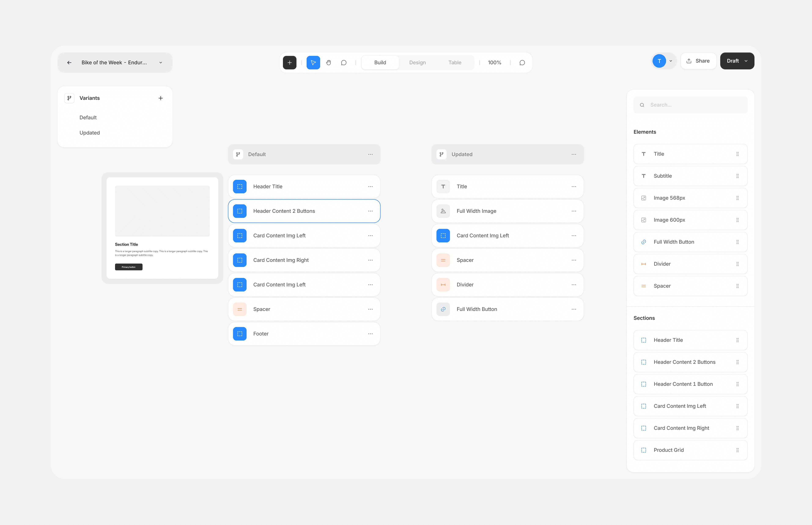Select the pointer cursor tool
The width and height of the screenshot is (812, 525).
pyautogui.click(x=313, y=62)
